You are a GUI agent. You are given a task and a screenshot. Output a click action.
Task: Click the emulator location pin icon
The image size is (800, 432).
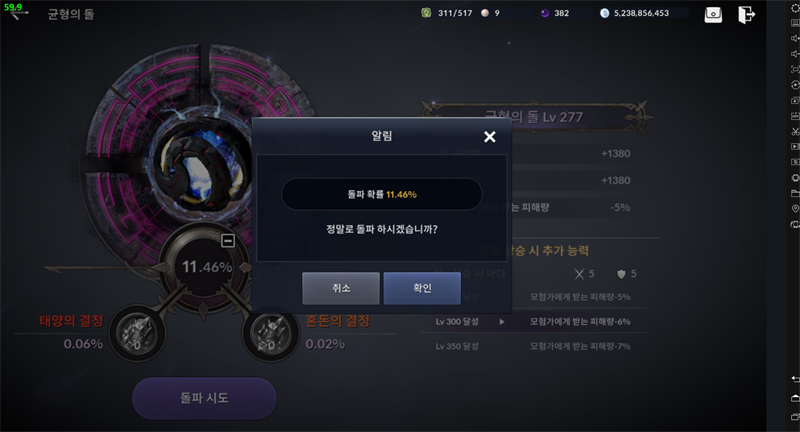click(x=795, y=209)
